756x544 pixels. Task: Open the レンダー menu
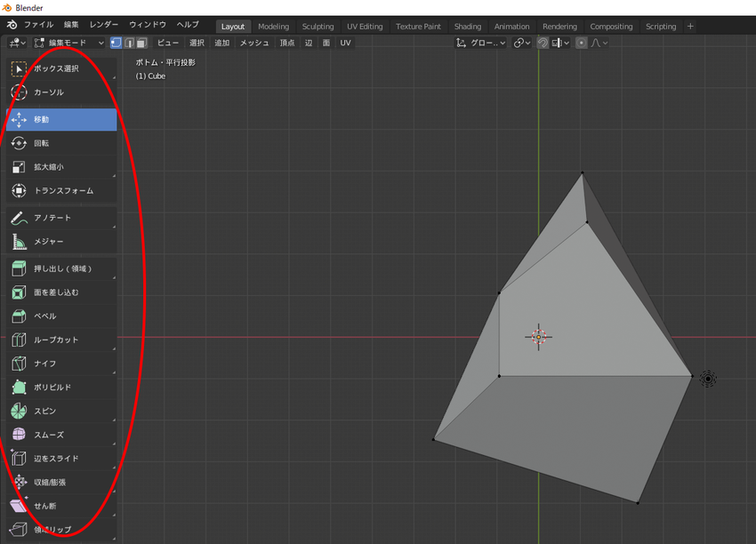tap(104, 25)
